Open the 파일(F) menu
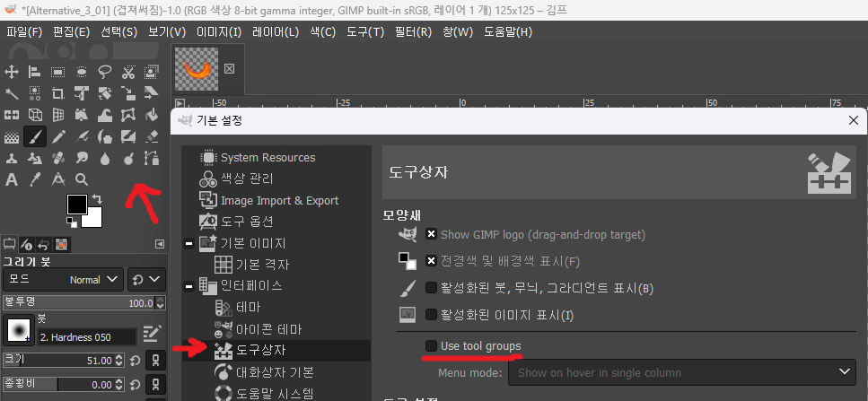The width and height of the screenshot is (868, 401). pos(24,32)
